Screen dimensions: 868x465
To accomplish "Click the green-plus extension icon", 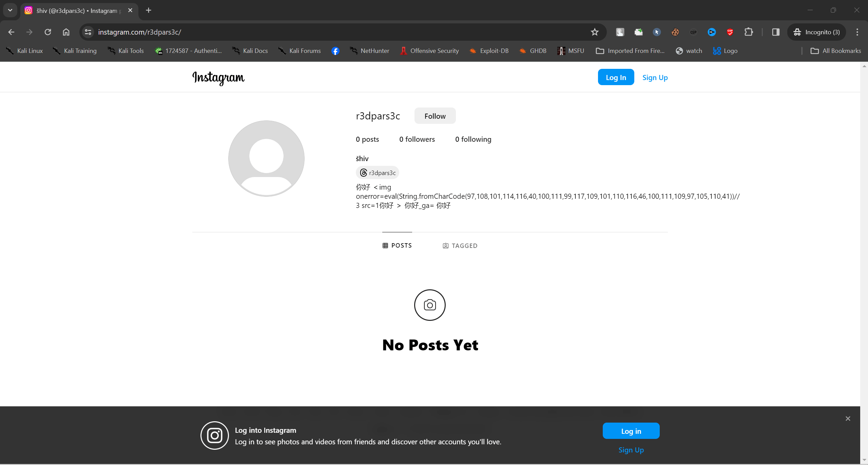I will [638, 32].
